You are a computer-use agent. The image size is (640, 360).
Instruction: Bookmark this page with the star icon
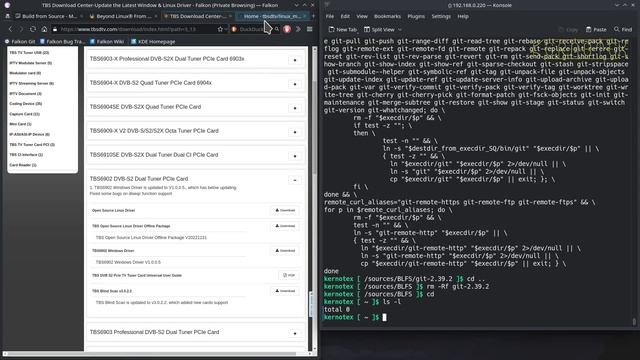pos(220,29)
